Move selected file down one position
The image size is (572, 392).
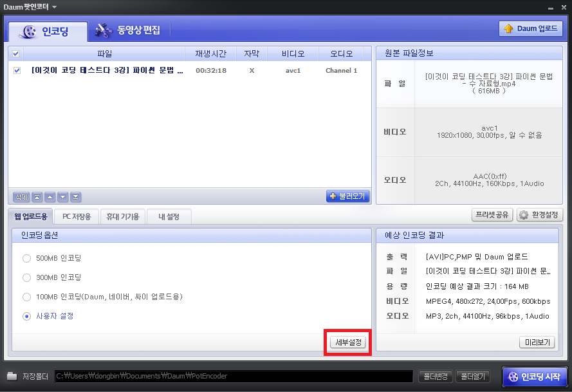[63, 197]
